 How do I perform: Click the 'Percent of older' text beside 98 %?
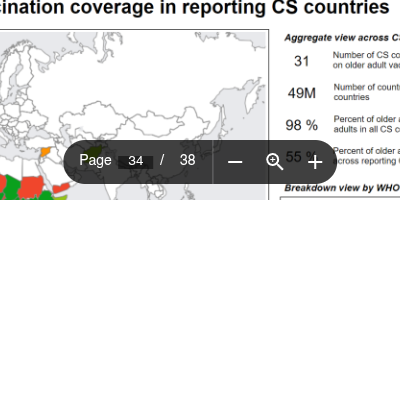coord(367,124)
